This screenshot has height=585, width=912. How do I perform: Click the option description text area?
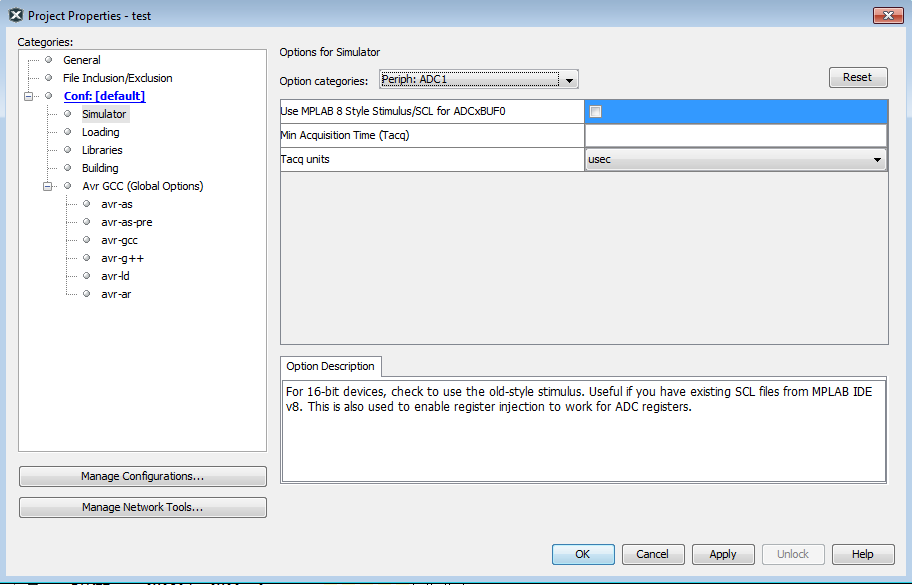(x=584, y=431)
